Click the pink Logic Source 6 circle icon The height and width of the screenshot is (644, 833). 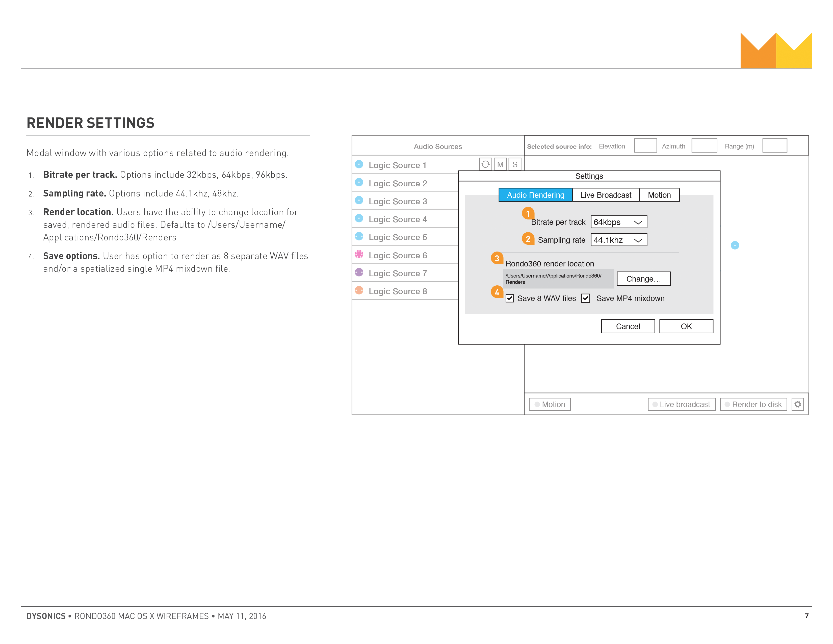[359, 255]
